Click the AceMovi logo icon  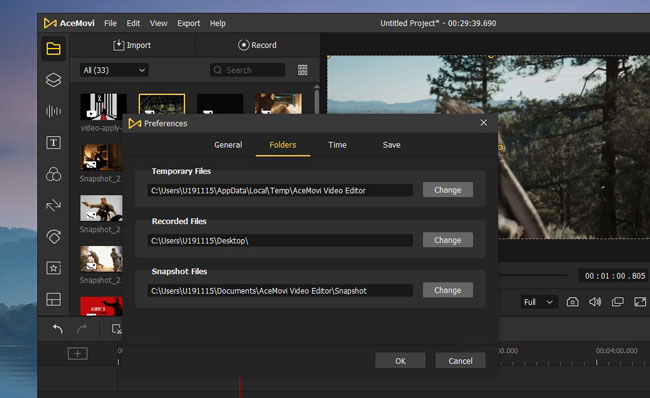pos(50,23)
